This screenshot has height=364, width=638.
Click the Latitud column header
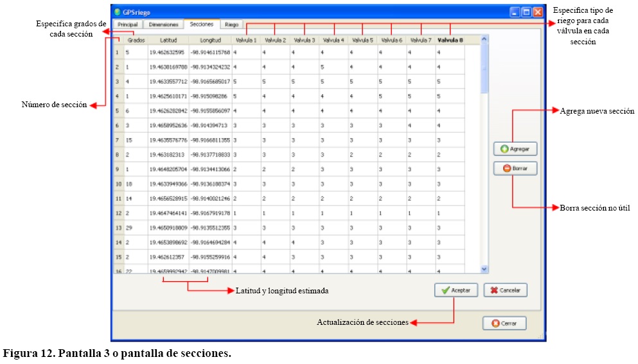(x=168, y=40)
